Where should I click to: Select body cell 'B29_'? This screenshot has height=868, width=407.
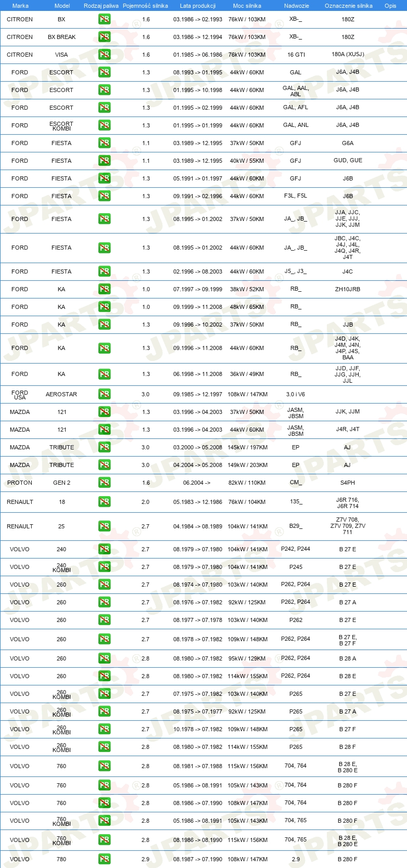click(x=296, y=526)
